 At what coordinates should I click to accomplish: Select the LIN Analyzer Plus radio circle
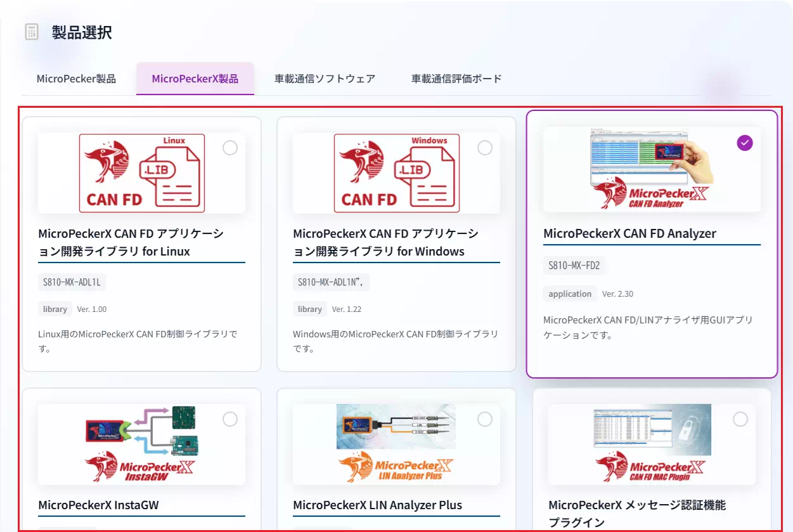485,419
